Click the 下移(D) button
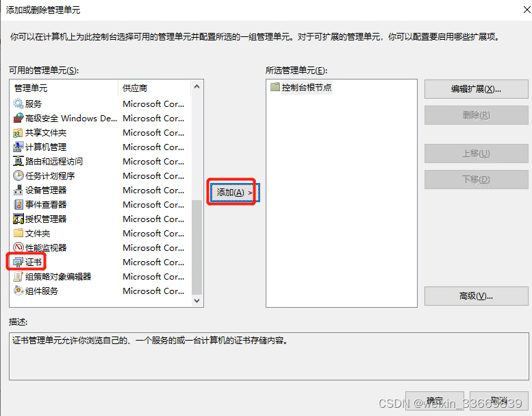 click(x=476, y=180)
